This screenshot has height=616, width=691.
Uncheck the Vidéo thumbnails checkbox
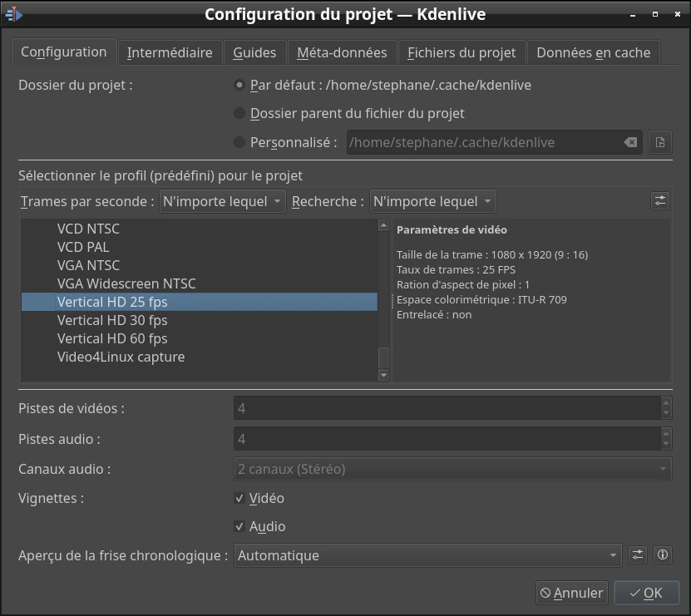240,499
